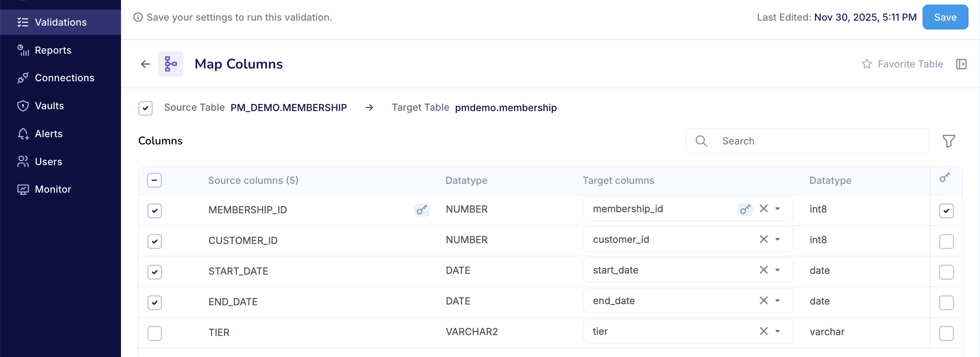Screen dimensions: 980x357
Task: Uncheck the END_DATE source column
Action: coord(154,303)
